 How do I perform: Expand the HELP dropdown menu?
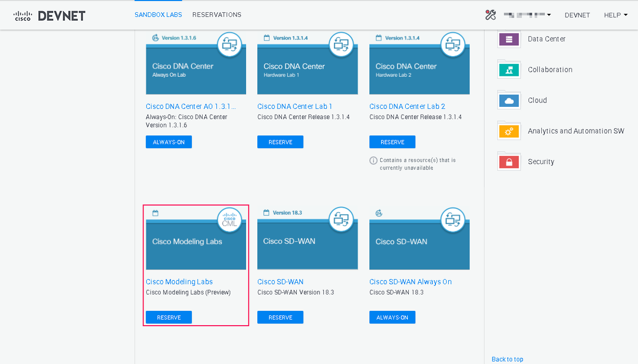tap(616, 15)
